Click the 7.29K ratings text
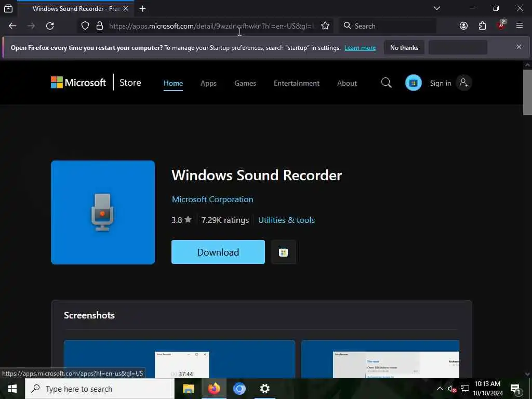This screenshot has width=532, height=399. [x=225, y=220]
